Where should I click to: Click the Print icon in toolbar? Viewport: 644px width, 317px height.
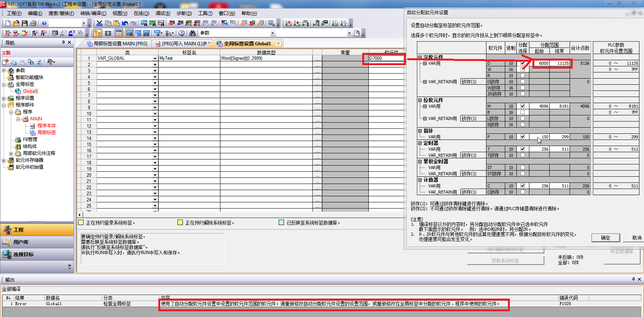coord(33,23)
